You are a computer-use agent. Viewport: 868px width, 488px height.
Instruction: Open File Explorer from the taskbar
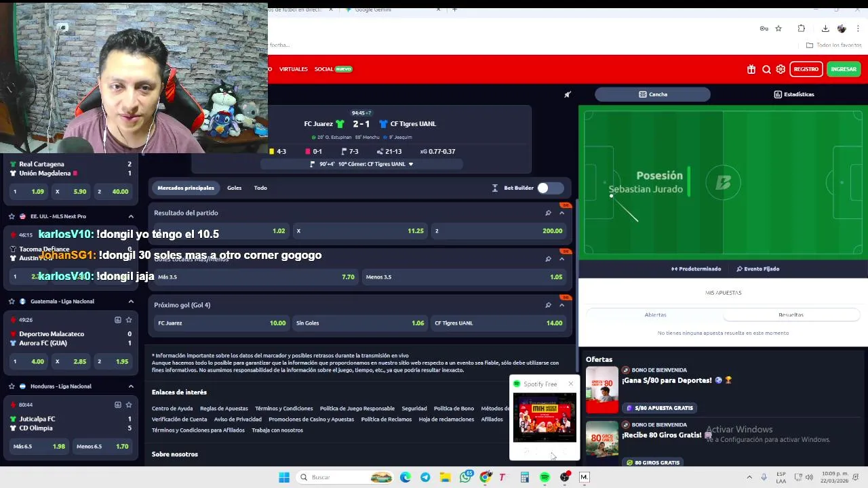pos(445,477)
